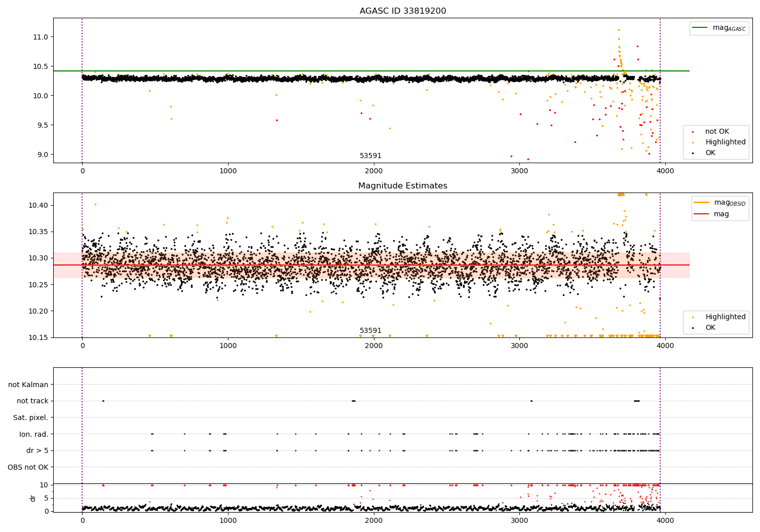The width and height of the screenshot is (760, 532).
Task: Click the 53591 label in the middle plot
Action: point(371,331)
